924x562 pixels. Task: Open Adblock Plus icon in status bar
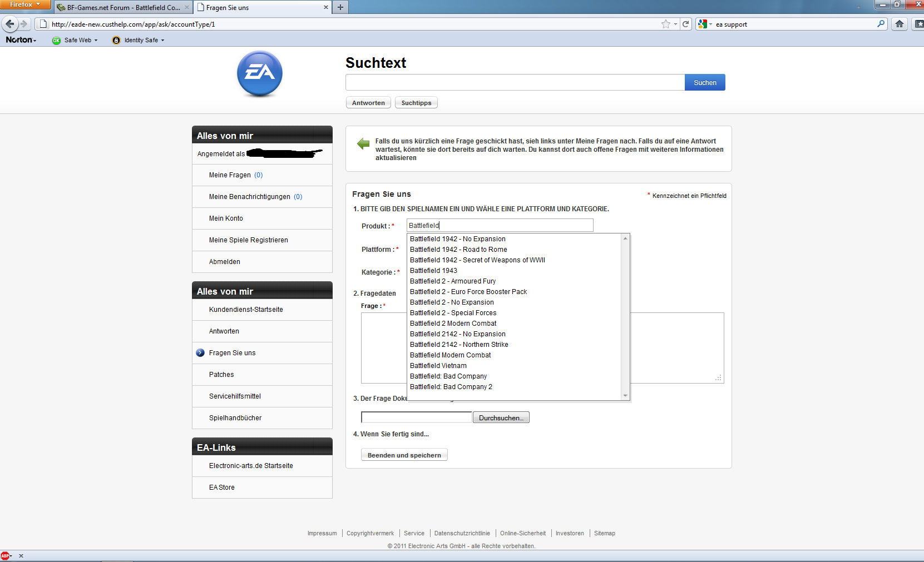tap(5, 556)
